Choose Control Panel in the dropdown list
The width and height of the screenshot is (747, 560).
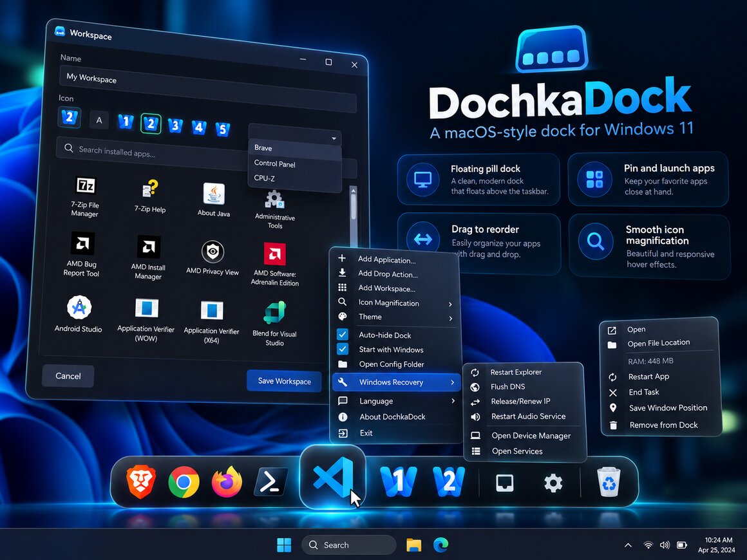[x=295, y=163]
